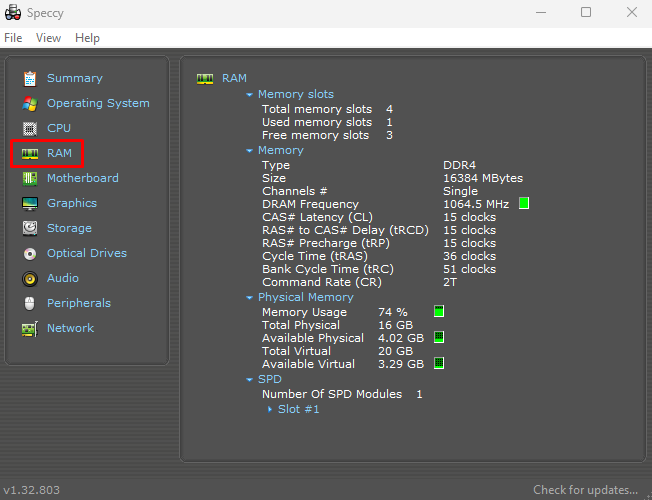The width and height of the screenshot is (652, 500).
Task: Click the 1064.5 MHz frequency value
Action: 476,204
